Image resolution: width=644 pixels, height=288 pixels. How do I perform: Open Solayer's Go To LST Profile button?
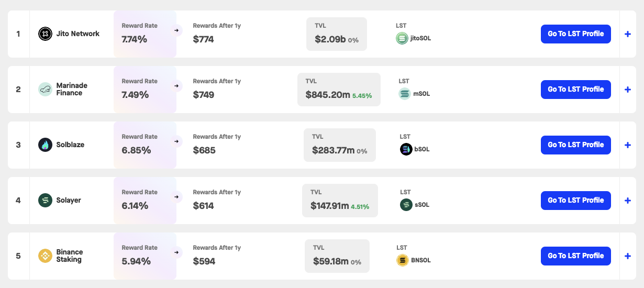point(576,201)
